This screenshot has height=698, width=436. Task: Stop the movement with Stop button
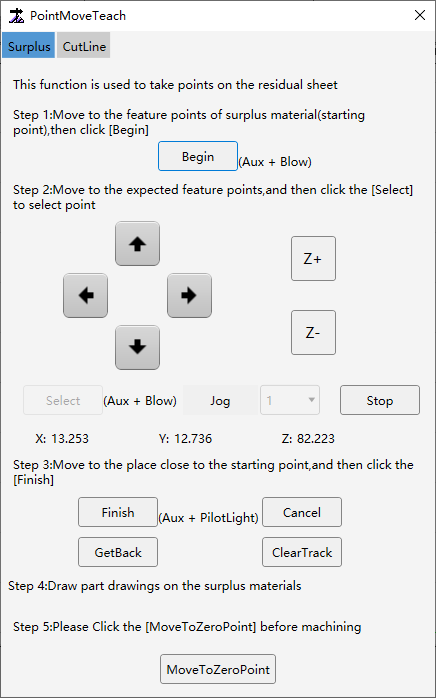(x=380, y=400)
